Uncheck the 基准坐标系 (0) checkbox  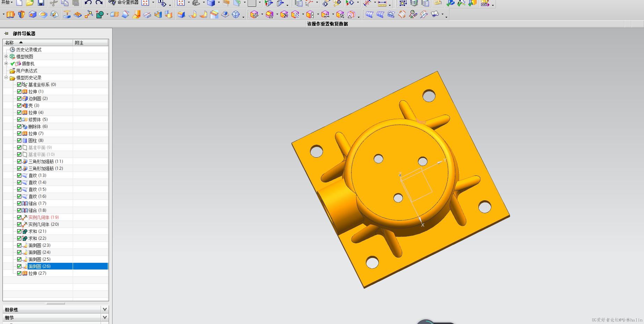(x=19, y=85)
